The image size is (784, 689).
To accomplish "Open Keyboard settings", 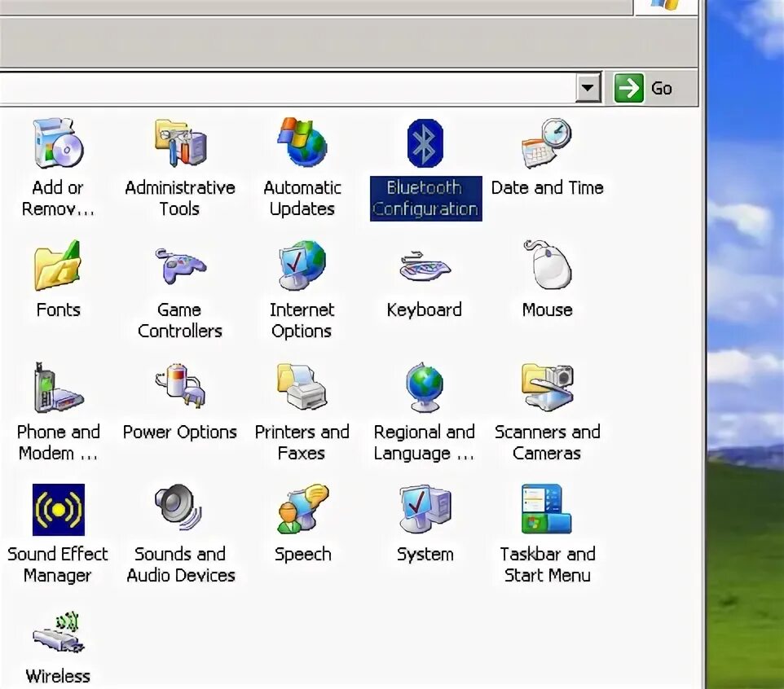I will [425, 267].
